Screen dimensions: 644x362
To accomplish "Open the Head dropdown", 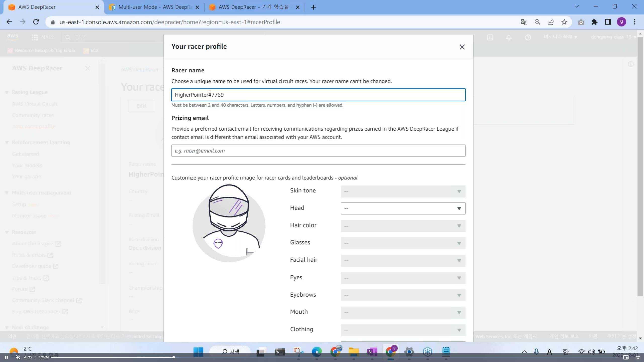I will [x=403, y=208].
